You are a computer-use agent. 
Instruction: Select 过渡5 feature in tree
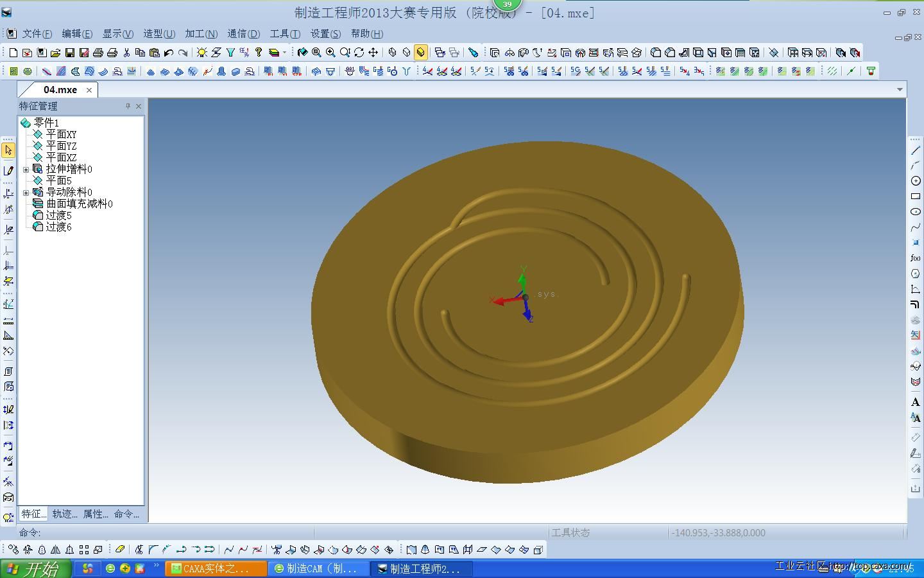click(58, 215)
